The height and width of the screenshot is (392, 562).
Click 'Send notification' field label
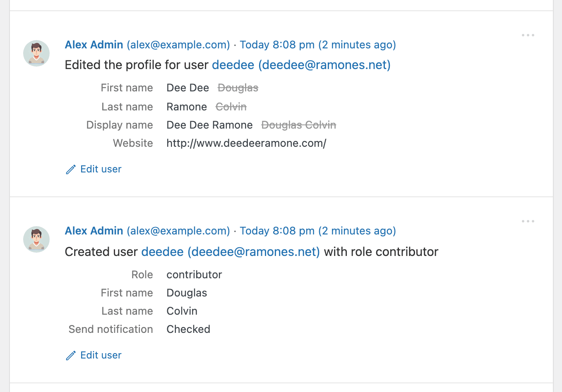coord(111,329)
